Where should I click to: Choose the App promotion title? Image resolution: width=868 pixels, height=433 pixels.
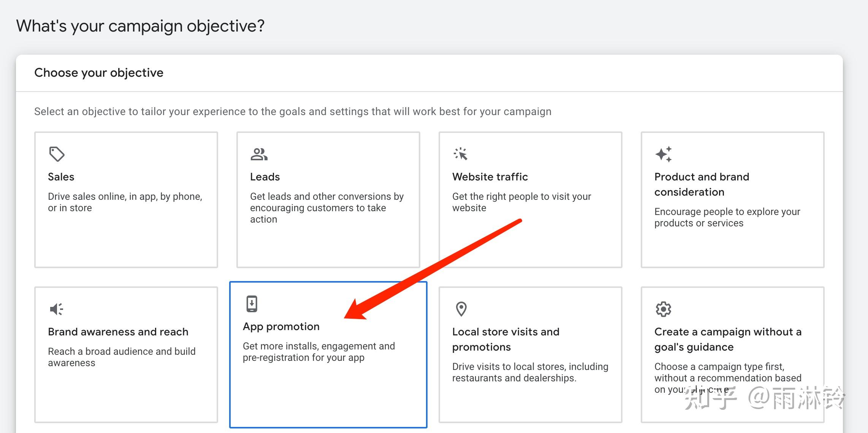[281, 327]
